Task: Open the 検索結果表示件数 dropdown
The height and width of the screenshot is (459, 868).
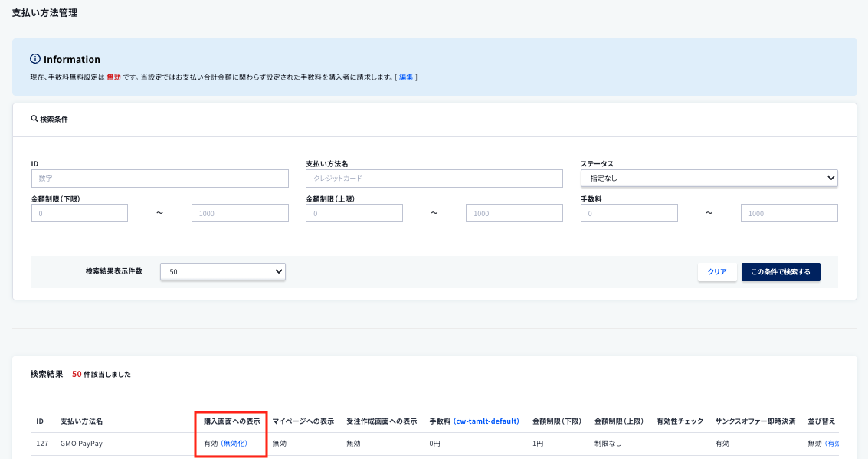Action: (x=222, y=271)
